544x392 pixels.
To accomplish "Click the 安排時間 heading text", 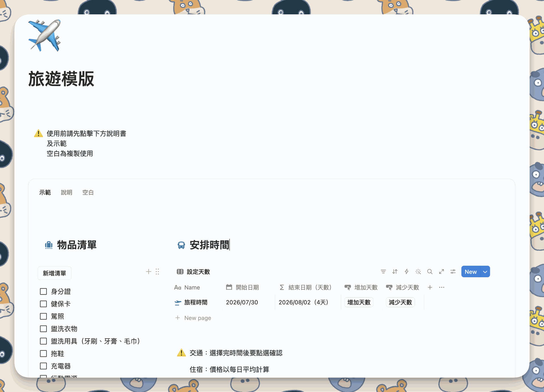I will coord(209,245).
